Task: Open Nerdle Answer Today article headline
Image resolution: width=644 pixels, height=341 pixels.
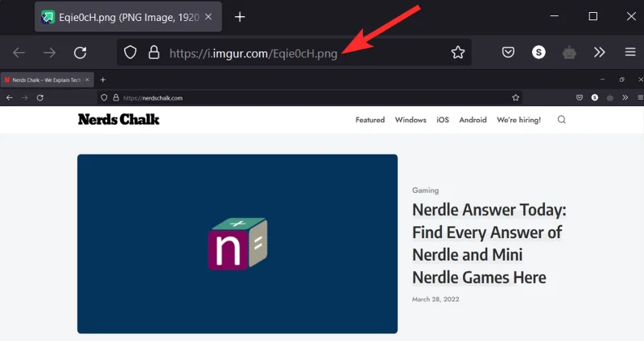Action: click(489, 244)
